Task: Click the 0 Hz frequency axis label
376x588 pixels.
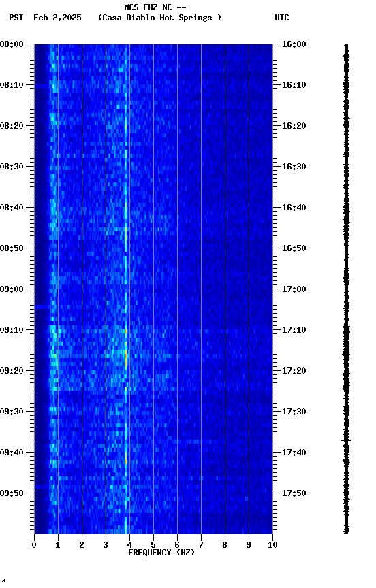Action: [34, 545]
